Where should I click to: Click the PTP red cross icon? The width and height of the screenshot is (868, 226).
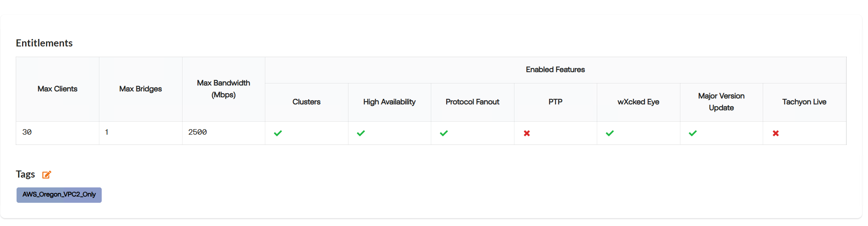(527, 133)
